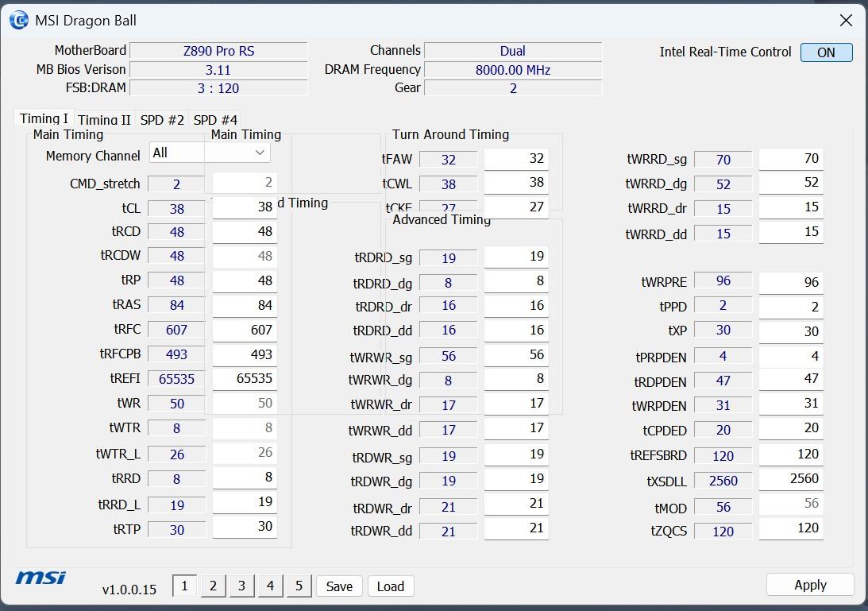The height and width of the screenshot is (611, 868).
Task: Click the current tXSDLL value 2560
Action: [723, 481]
